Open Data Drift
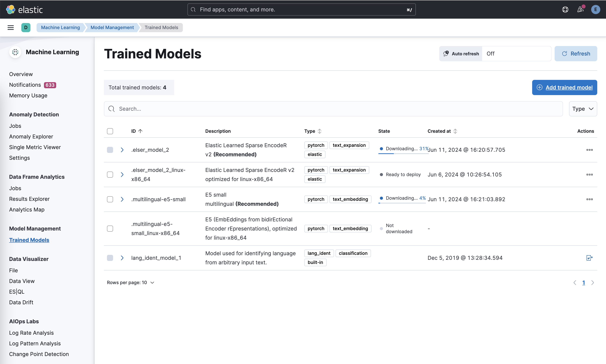Viewport: 606px width, 364px height. (21, 302)
